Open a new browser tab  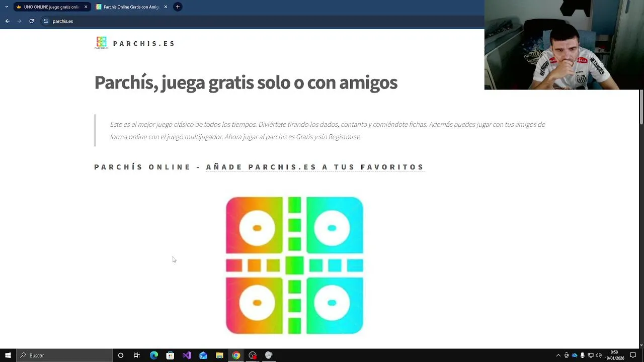coord(178,7)
